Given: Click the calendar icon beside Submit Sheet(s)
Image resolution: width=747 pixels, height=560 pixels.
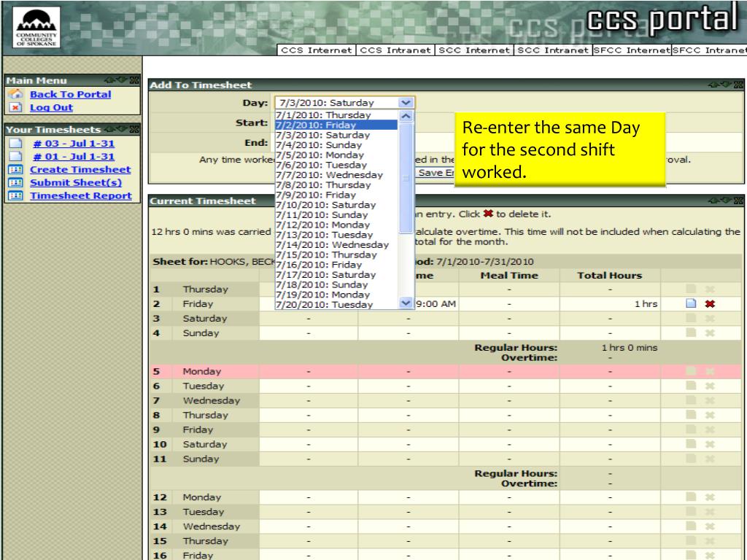Looking at the screenshot, I should click(x=16, y=182).
